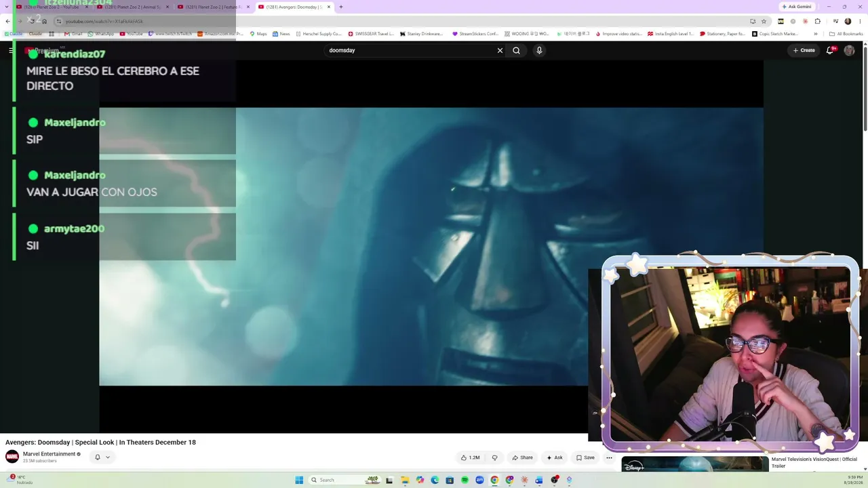868x488 pixels.
Task: Open the Stanley Drinkware bookmark
Action: (421, 34)
